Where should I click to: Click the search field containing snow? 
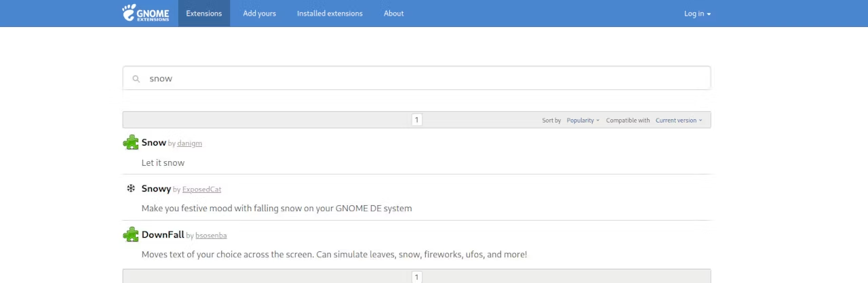pos(416,78)
